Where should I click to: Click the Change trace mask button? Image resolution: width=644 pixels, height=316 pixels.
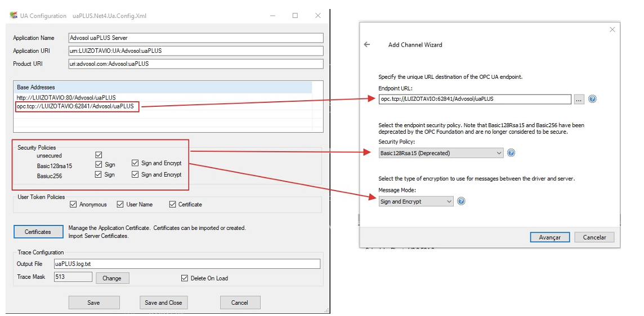[x=112, y=278]
